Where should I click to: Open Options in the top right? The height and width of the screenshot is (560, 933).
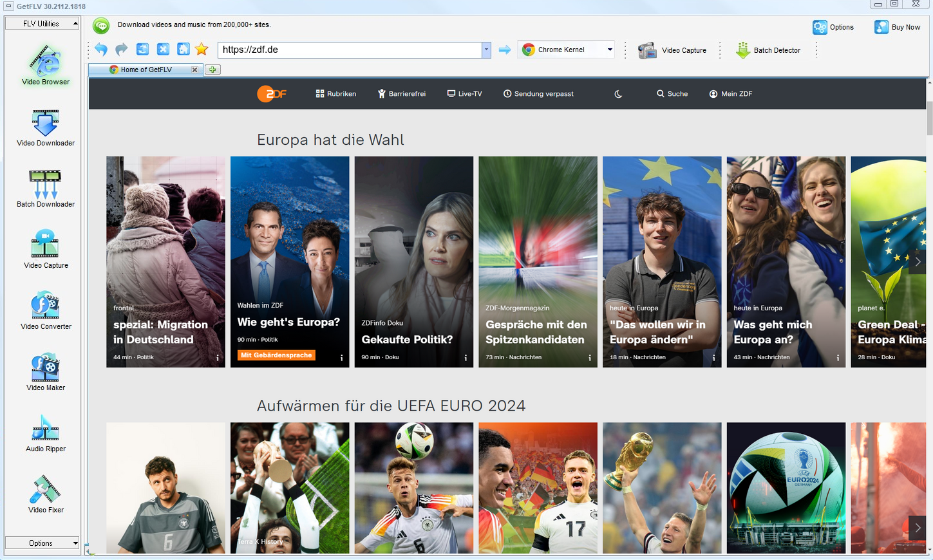[833, 27]
